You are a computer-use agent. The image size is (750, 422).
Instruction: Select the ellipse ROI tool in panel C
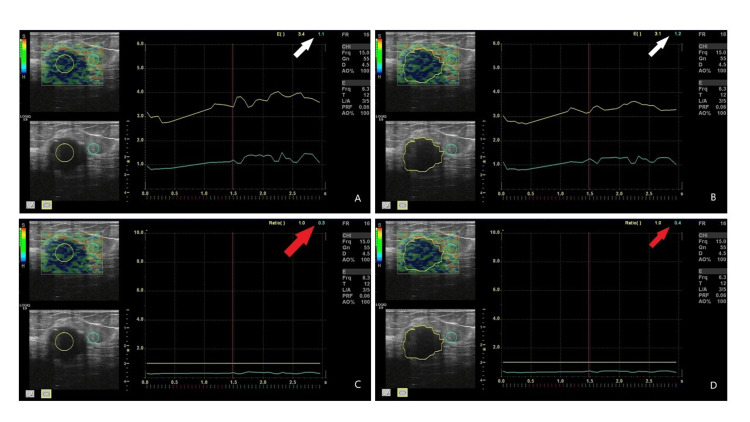tap(46, 393)
